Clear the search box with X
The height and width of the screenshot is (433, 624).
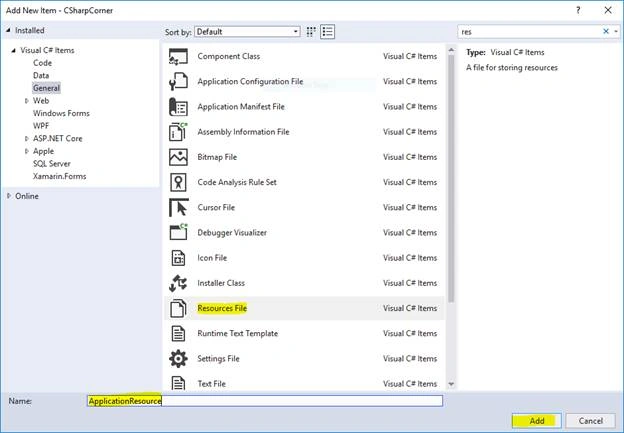tap(606, 31)
